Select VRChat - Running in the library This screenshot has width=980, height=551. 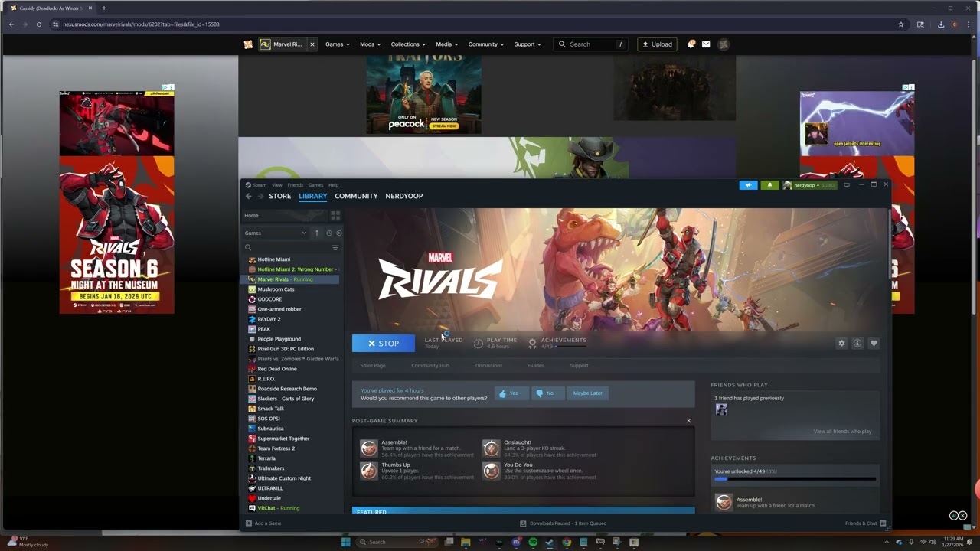(279, 508)
